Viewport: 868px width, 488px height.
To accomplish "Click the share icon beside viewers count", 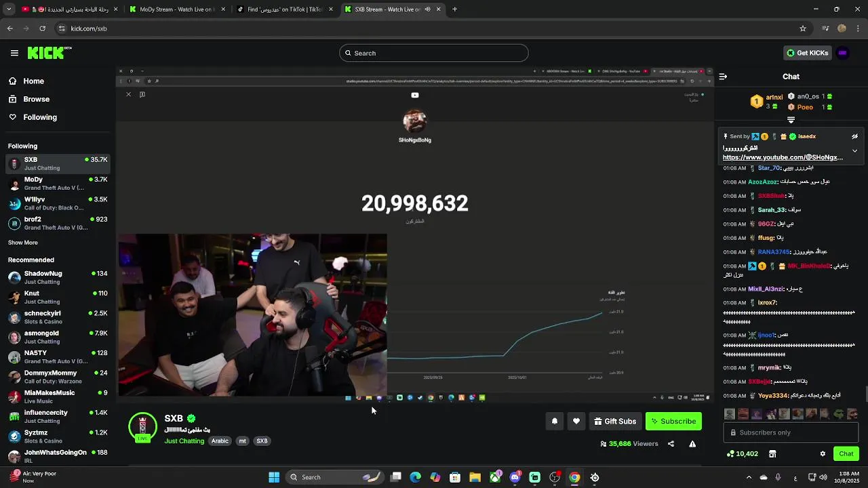I will click(671, 444).
